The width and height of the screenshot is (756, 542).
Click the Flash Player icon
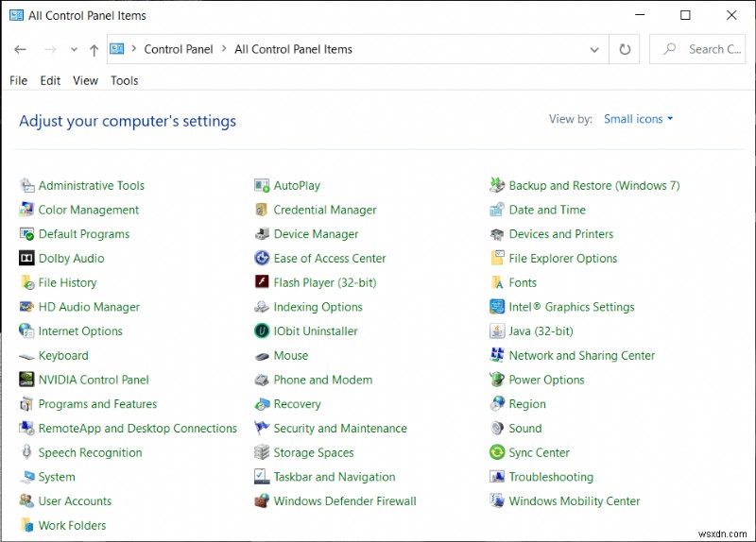tap(262, 282)
